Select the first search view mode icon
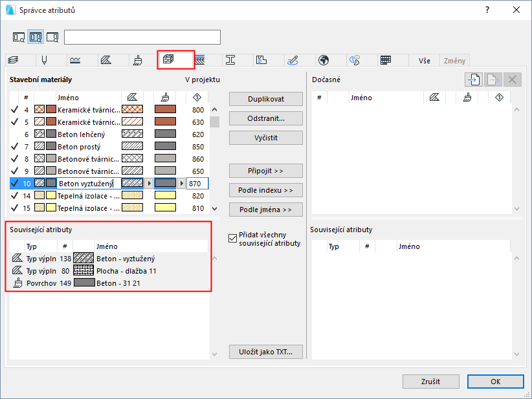 tap(19, 37)
